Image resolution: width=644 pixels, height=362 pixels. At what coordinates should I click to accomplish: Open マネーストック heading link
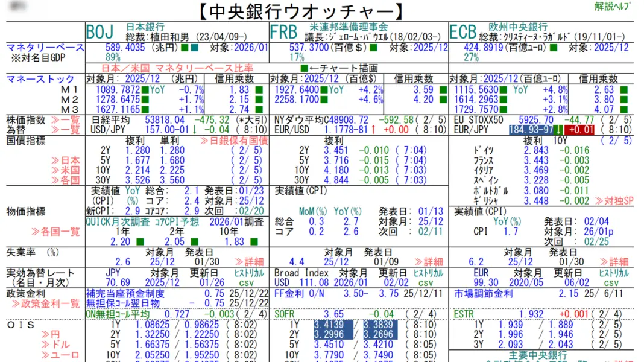click(x=40, y=79)
